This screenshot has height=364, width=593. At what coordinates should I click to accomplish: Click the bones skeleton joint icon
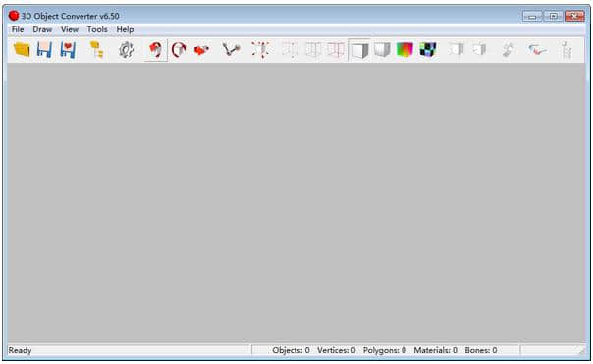231,49
